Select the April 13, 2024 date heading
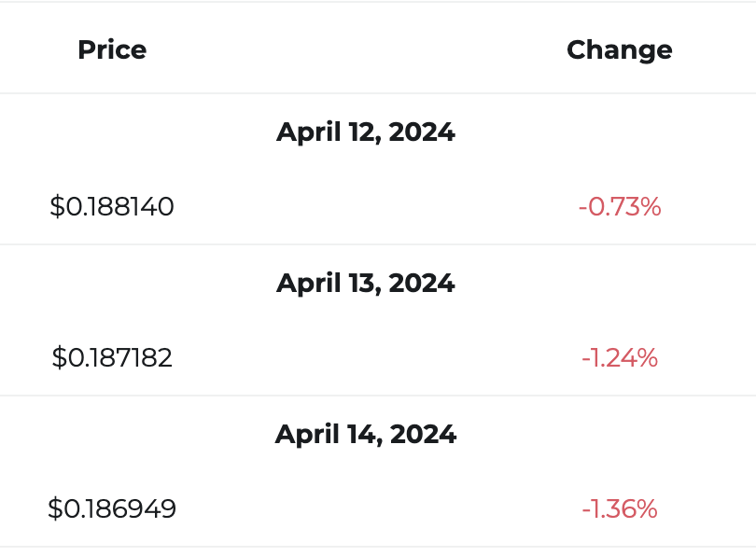756x556 pixels. (366, 283)
